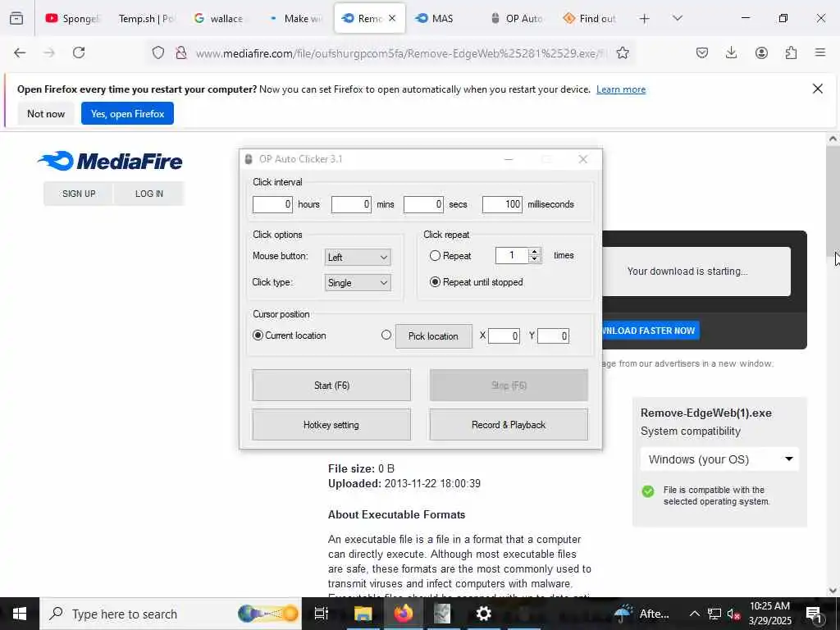840x630 pixels.
Task: Click MediaFire SIGN UP button
Action: [79, 194]
